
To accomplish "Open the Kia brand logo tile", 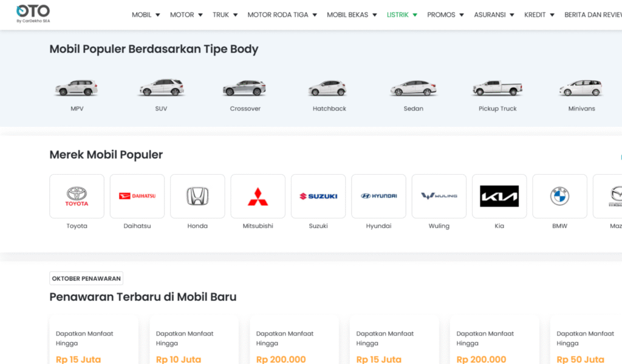I will tap(499, 196).
